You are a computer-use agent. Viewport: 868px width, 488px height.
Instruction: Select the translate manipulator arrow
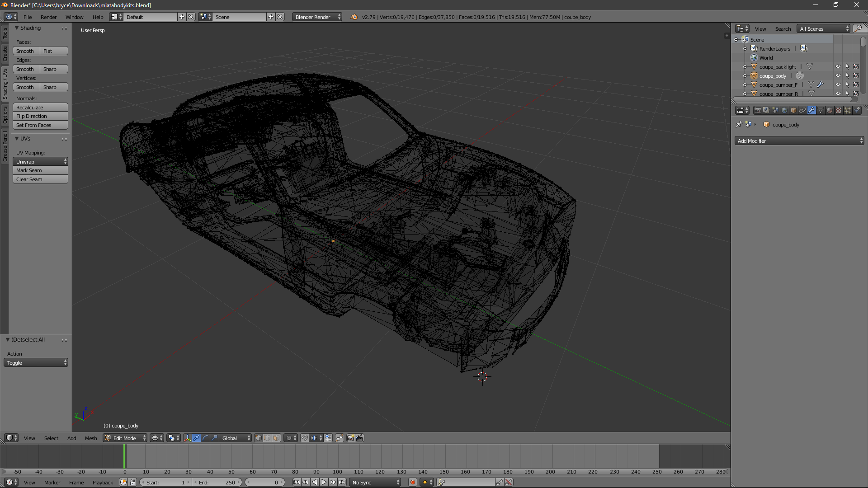[196, 438]
